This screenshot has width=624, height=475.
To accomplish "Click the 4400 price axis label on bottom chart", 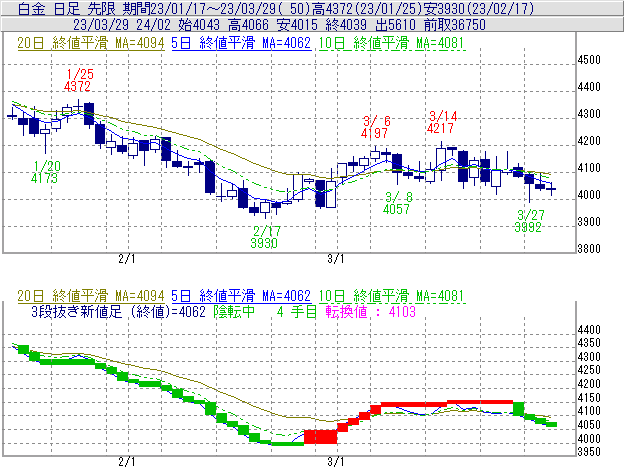I will (x=589, y=330).
